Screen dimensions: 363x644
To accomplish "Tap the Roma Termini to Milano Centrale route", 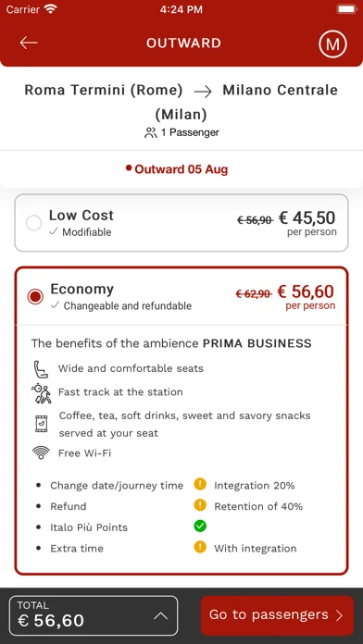I will click(x=181, y=102).
